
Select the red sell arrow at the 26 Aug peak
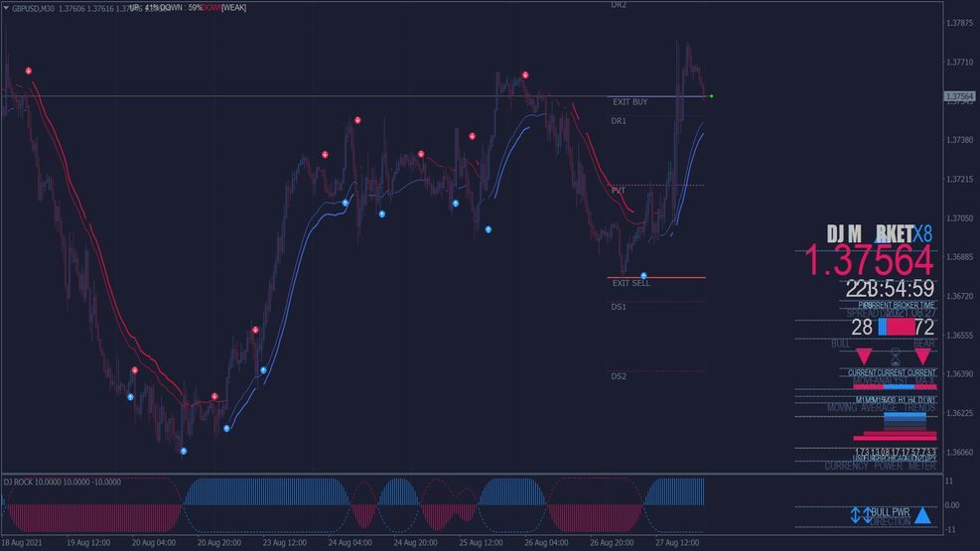pyautogui.click(x=525, y=75)
